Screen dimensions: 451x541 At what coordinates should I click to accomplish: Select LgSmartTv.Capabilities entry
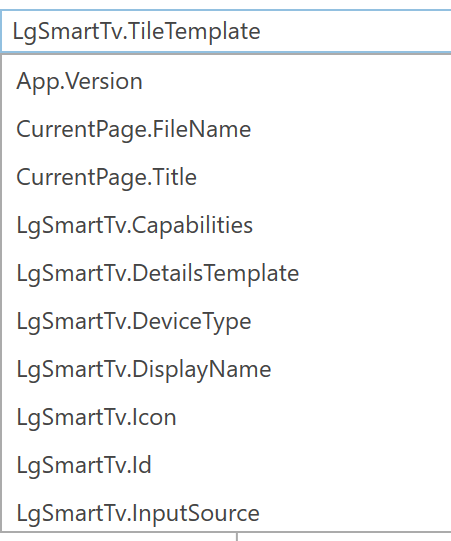[226, 225]
